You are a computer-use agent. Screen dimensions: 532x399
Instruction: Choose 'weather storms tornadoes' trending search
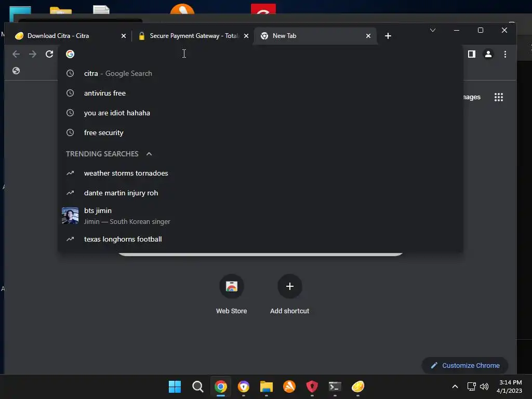point(260,173)
